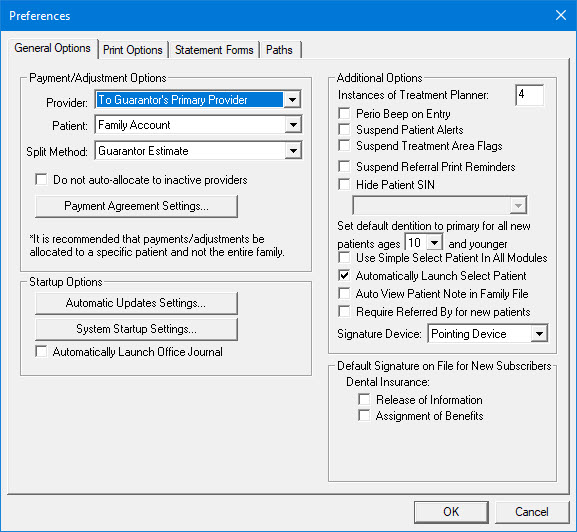Open the Statement Forms tab
This screenshot has width=577, height=532.
click(x=214, y=50)
